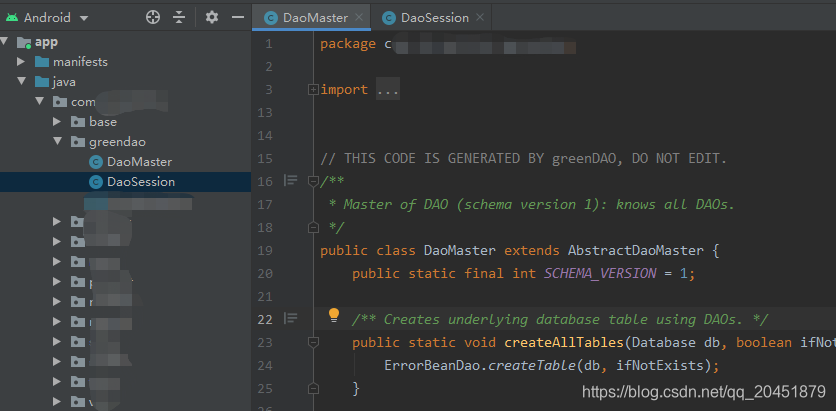Select the app module row
The image size is (836, 411).
125,42
